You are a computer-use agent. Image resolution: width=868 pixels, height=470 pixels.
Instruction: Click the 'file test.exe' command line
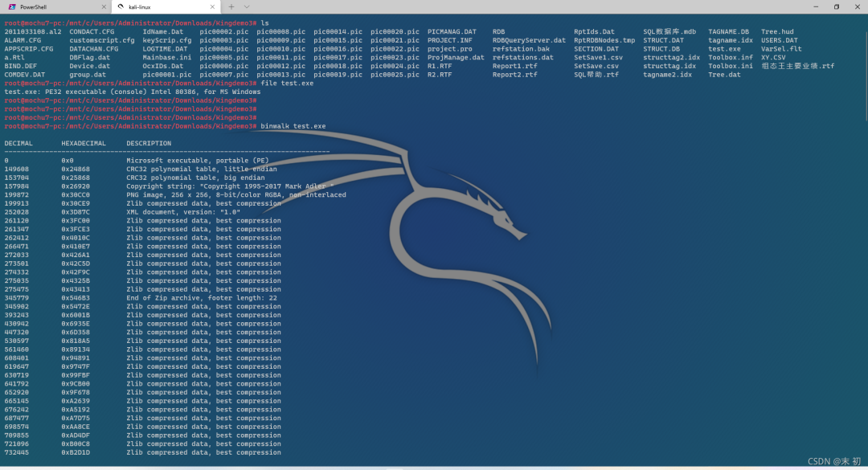pyautogui.click(x=287, y=83)
